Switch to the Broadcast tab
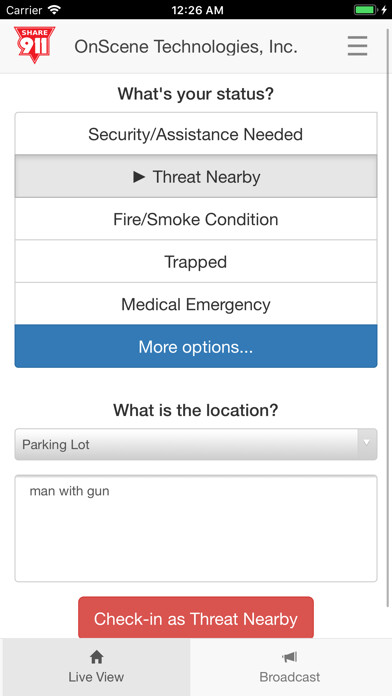This screenshot has width=392, height=696. (x=289, y=667)
